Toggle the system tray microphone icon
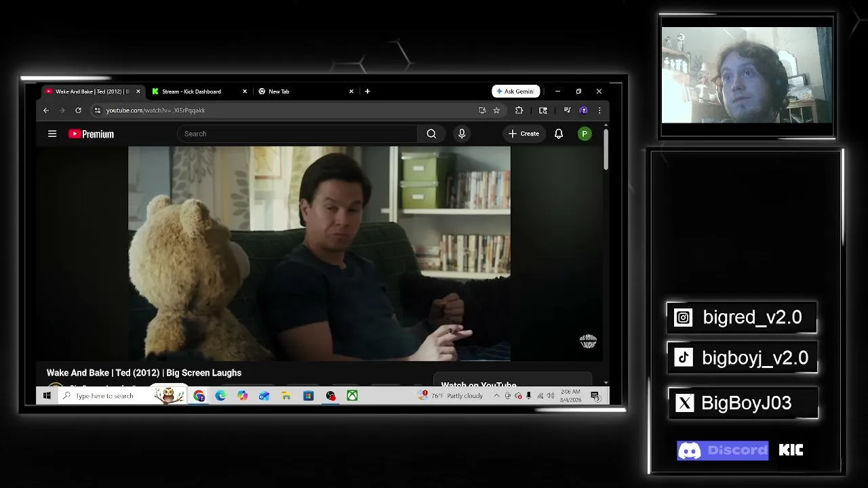 (x=529, y=396)
